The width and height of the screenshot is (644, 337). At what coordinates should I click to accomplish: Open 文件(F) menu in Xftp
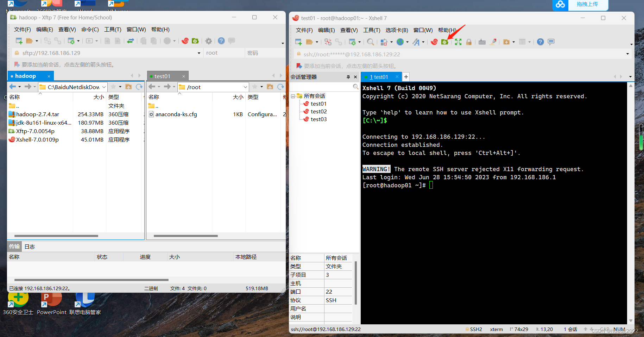(x=22, y=30)
